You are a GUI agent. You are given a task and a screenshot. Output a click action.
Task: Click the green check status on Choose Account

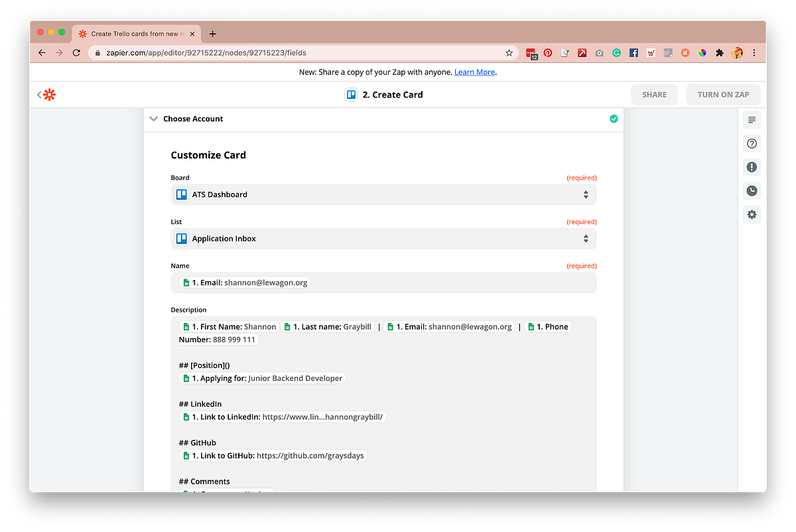click(x=614, y=119)
